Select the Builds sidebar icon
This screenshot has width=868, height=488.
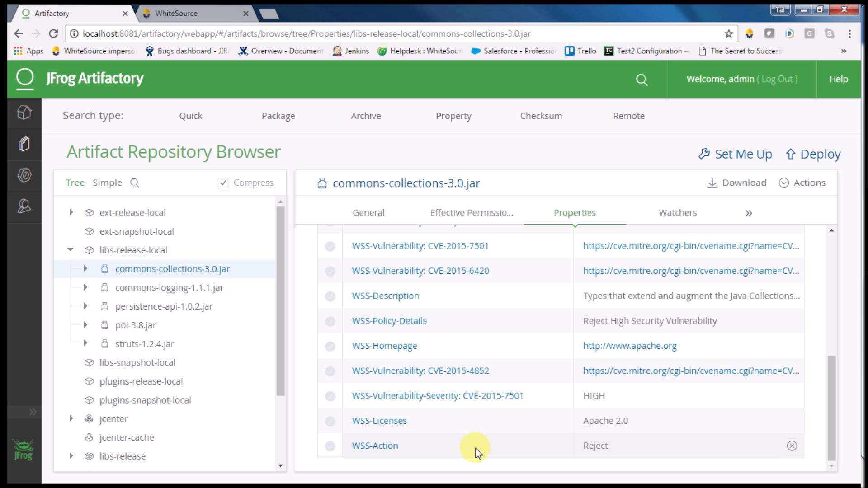[x=24, y=175]
